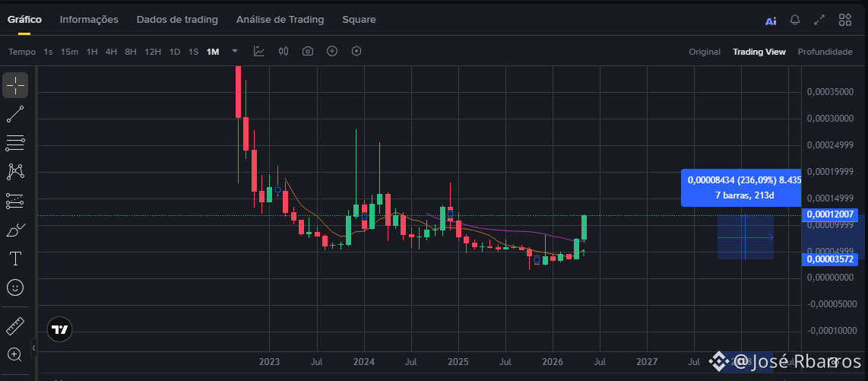
Task: Select the 1M monthly interval
Action: (x=213, y=52)
